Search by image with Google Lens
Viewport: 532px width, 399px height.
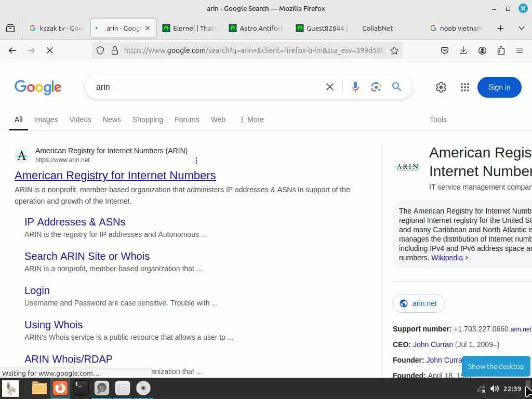pyautogui.click(x=376, y=87)
